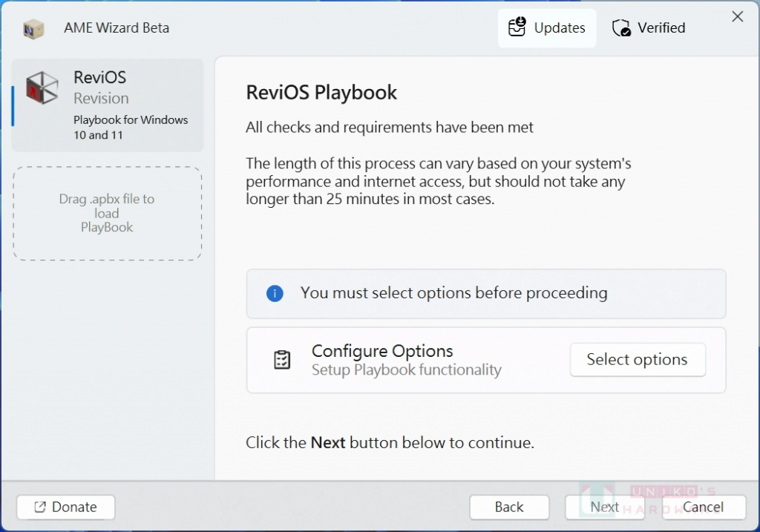The height and width of the screenshot is (532, 760).
Task: Click the Select options button
Action: pyautogui.click(x=638, y=360)
